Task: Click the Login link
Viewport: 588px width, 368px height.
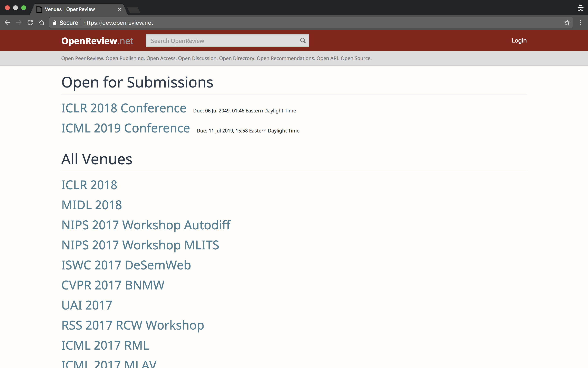Action: [x=519, y=40]
